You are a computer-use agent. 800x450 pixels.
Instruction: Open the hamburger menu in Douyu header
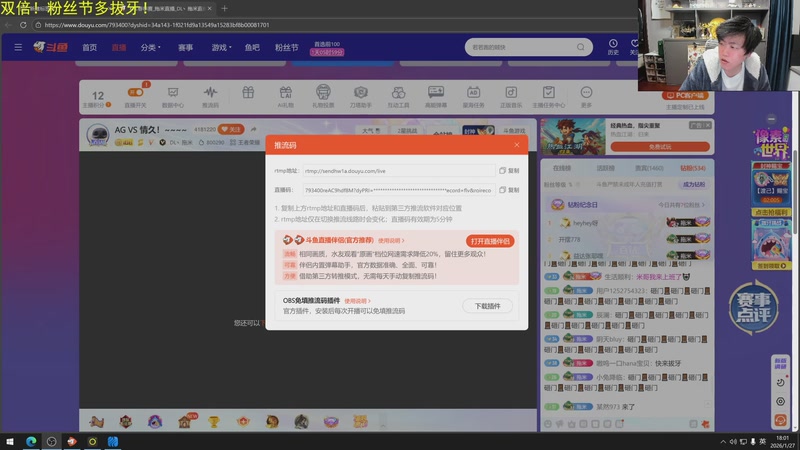(18, 47)
